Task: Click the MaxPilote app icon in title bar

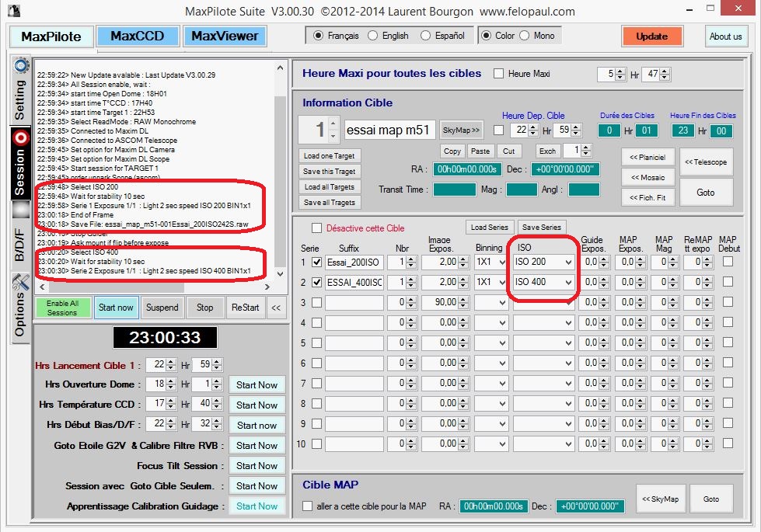Action: [14, 10]
